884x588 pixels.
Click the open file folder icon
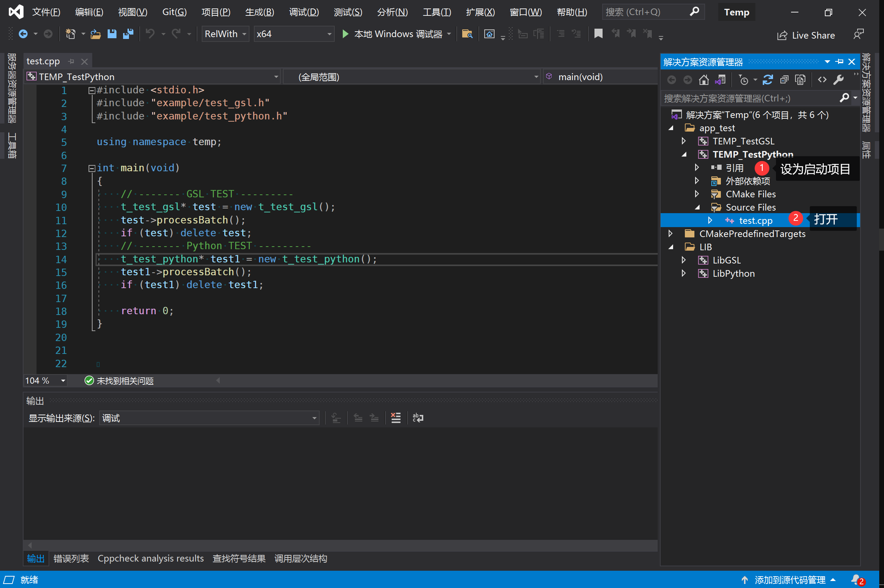[96, 34]
